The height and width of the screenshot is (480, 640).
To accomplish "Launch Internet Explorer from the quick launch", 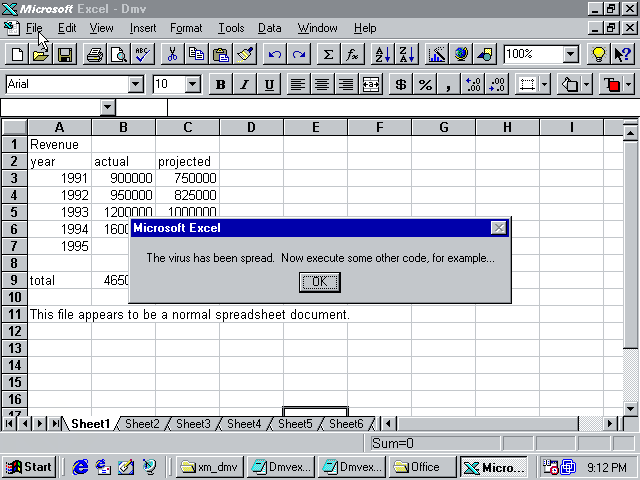I will [80, 467].
